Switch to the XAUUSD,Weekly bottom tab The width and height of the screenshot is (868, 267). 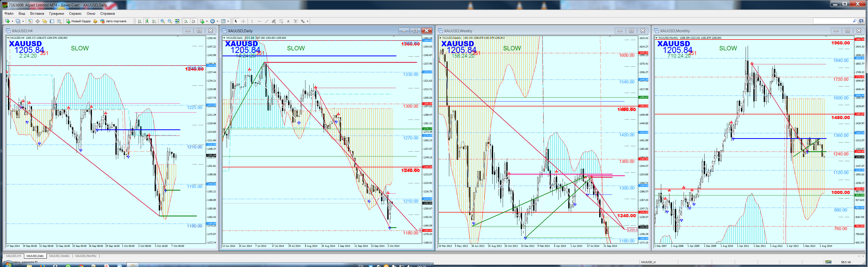[x=59, y=256]
